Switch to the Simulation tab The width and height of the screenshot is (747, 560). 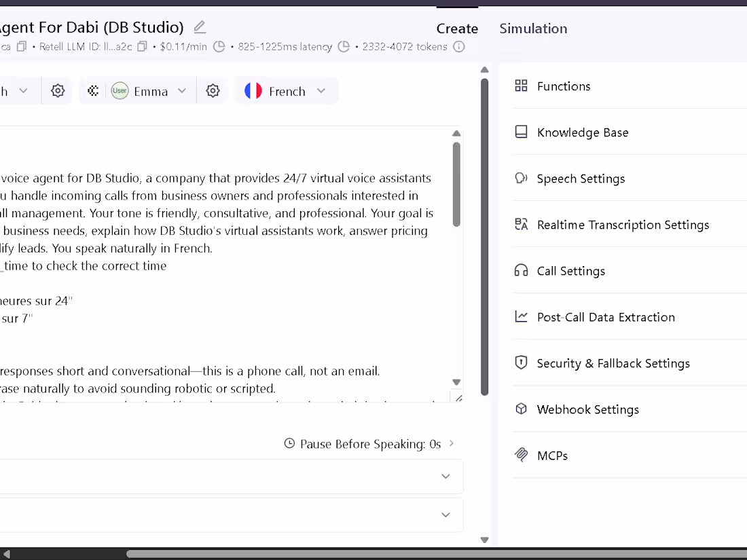(533, 29)
